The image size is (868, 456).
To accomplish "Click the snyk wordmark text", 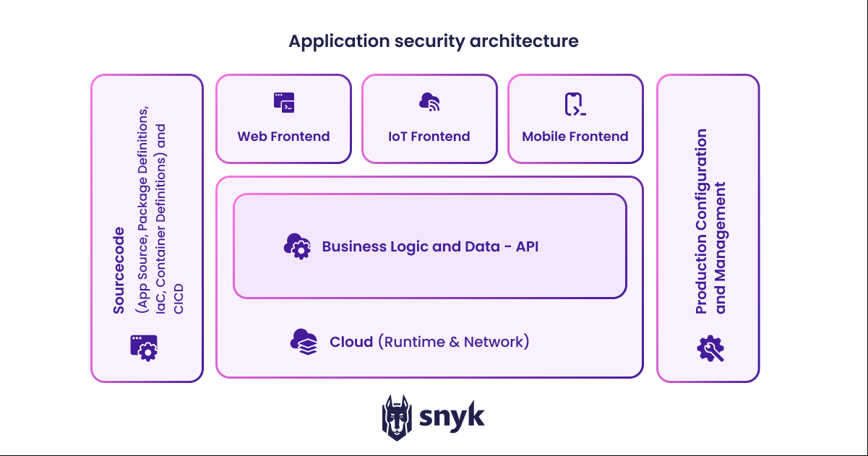I will [452, 418].
